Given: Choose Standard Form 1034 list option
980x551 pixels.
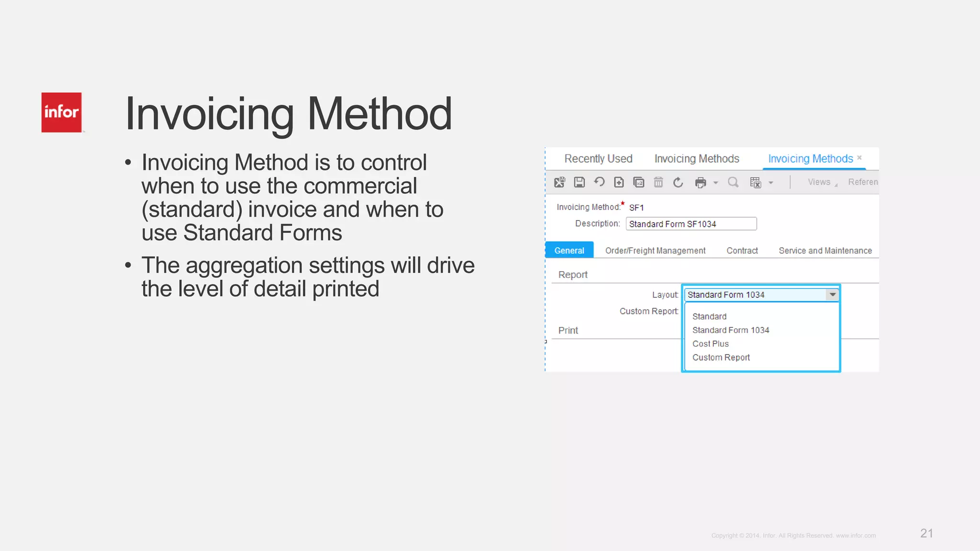Looking at the screenshot, I should 731,330.
